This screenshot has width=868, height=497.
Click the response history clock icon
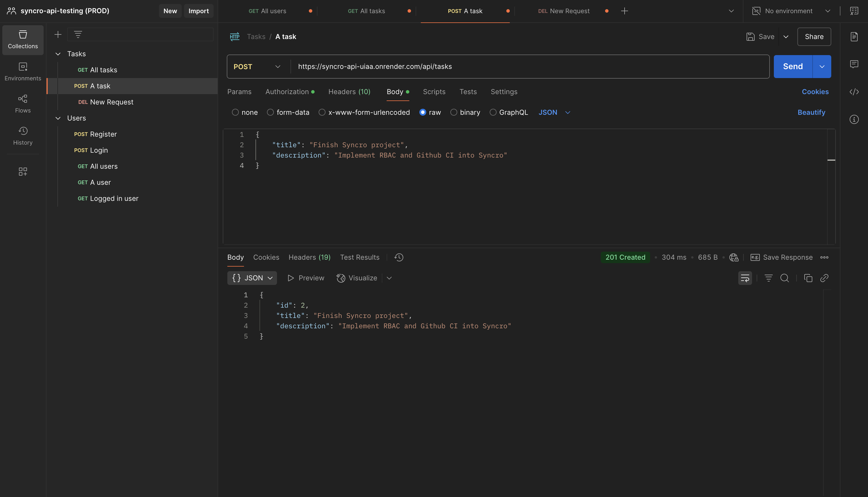point(399,257)
